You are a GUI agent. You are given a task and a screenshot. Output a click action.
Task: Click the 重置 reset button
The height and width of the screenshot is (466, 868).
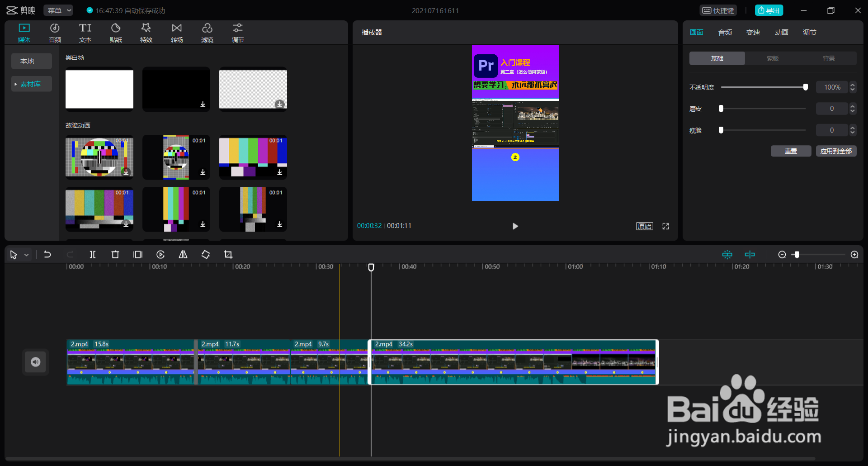point(791,151)
